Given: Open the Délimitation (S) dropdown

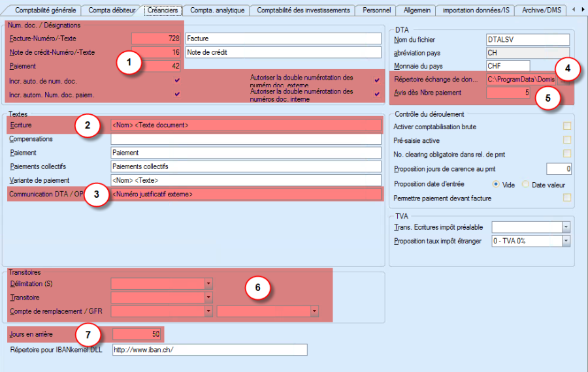Looking at the screenshot, I should pos(209,284).
